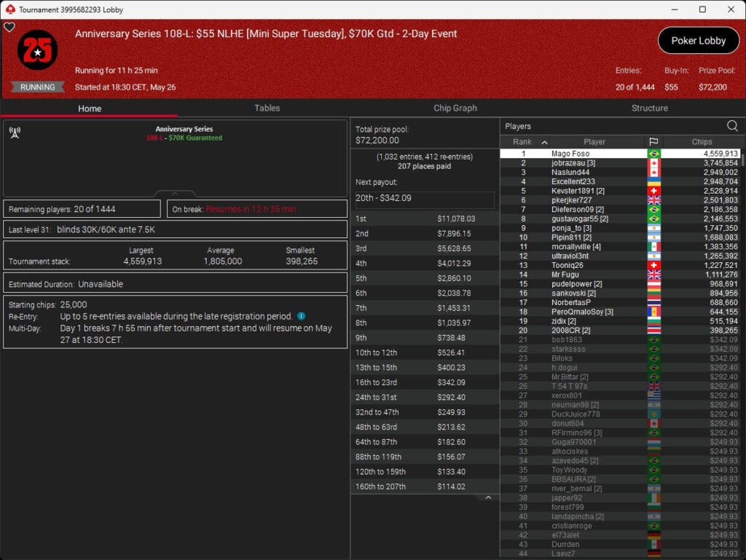Click pudelpower's flag icon

coord(653,284)
